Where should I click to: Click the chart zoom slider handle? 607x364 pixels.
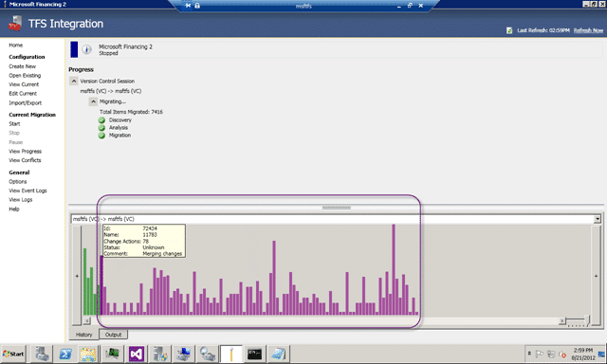click(587, 320)
